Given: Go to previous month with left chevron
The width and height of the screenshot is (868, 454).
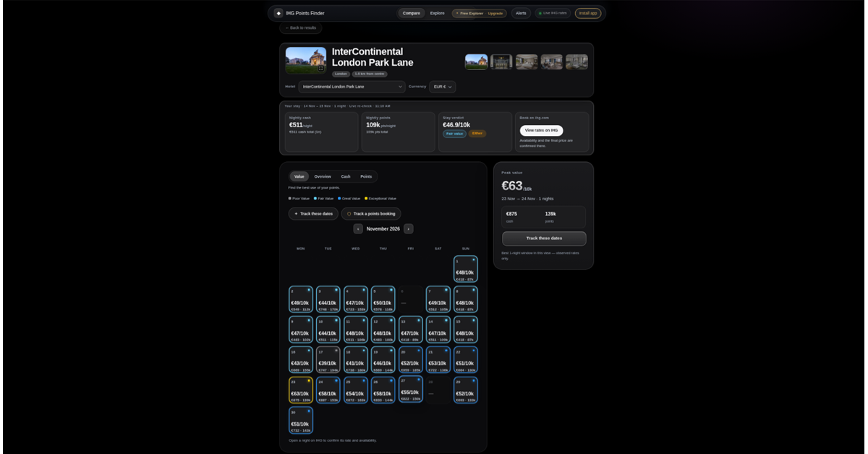Looking at the screenshot, I should (358, 228).
